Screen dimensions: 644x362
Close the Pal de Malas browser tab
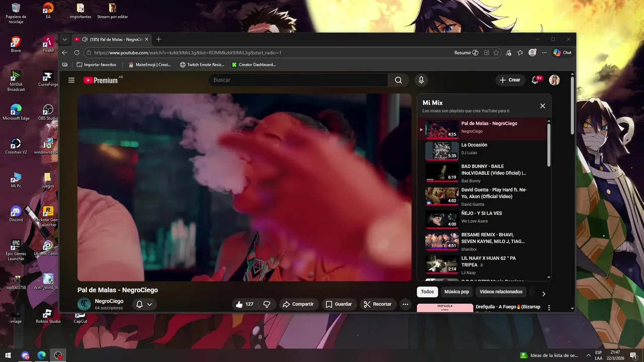[x=146, y=39]
